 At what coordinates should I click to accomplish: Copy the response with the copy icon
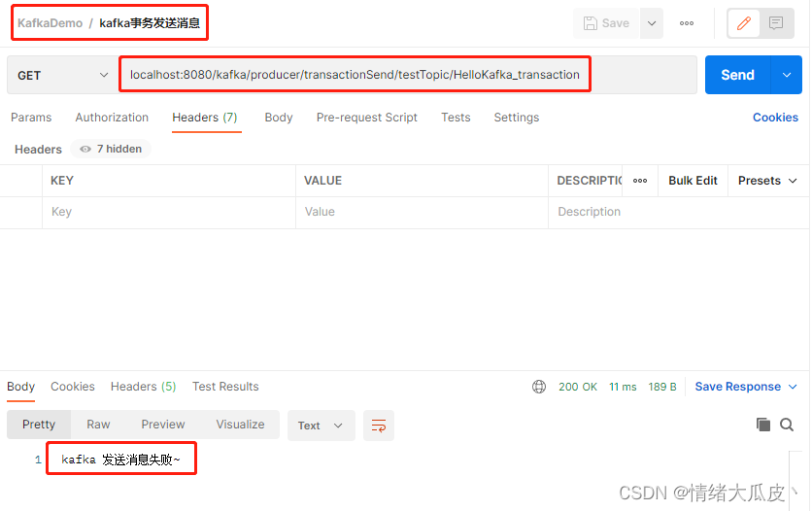[x=762, y=425]
